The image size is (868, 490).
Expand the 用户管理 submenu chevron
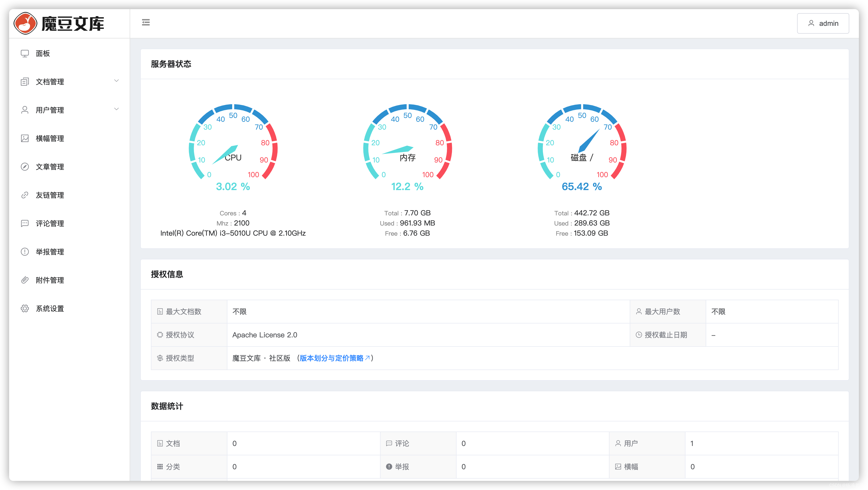tap(116, 109)
